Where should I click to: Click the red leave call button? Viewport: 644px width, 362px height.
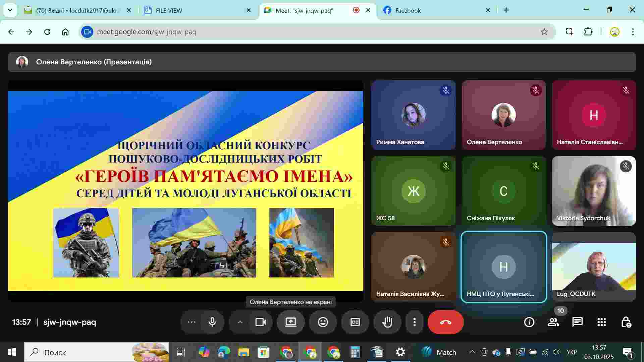tap(445, 322)
